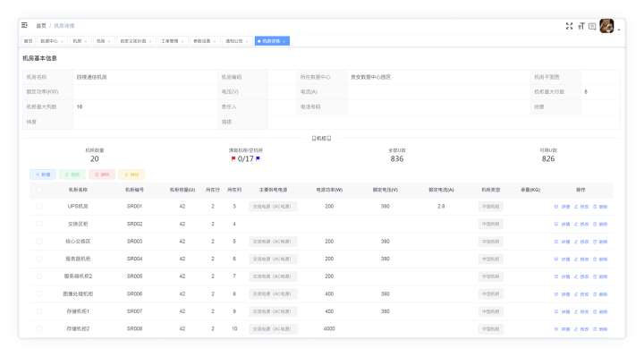
Task: Tick the checkbox for 存储机柜1 row
Action: tap(39, 311)
